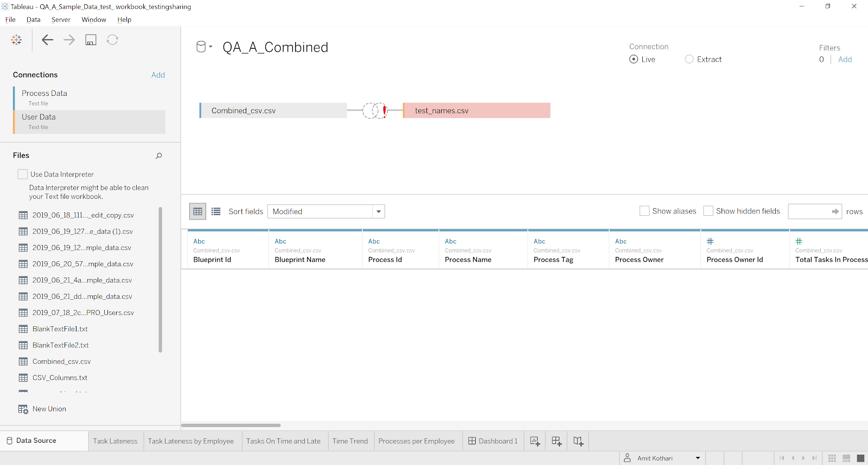Click the number type icon above Process Owner Id
This screenshot has height=465, width=868.
click(710, 241)
